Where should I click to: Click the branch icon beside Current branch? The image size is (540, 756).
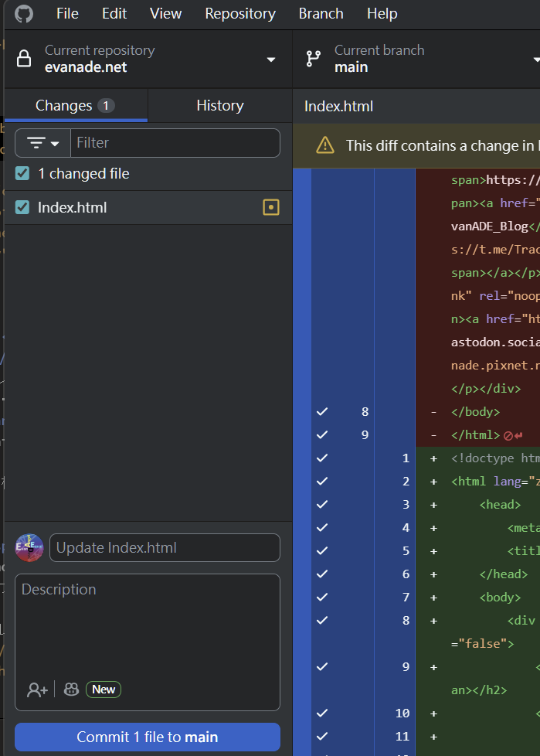[314, 58]
